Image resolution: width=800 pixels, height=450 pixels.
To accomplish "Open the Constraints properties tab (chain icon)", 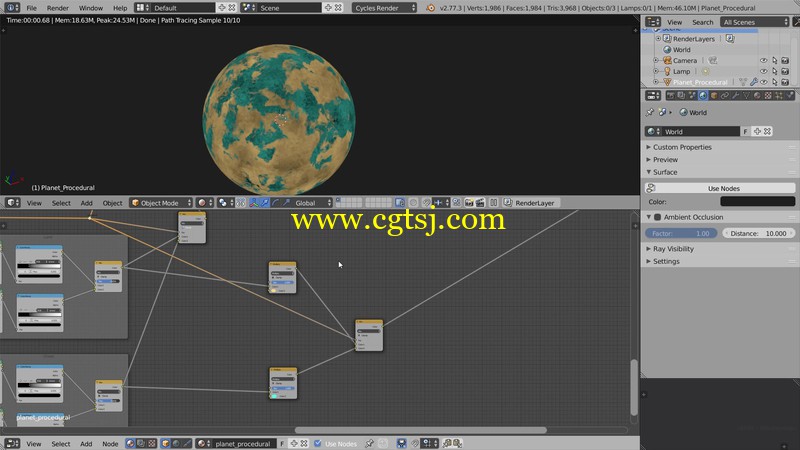I will tap(724, 95).
